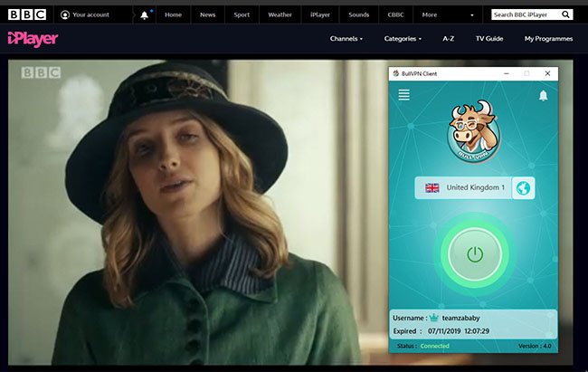Click the crown icon beside the username

click(434, 318)
